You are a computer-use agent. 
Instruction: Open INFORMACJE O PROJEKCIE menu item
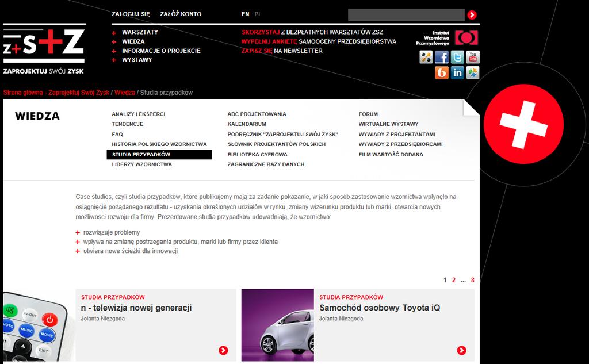pyautogui.click(x=161, y=51)
